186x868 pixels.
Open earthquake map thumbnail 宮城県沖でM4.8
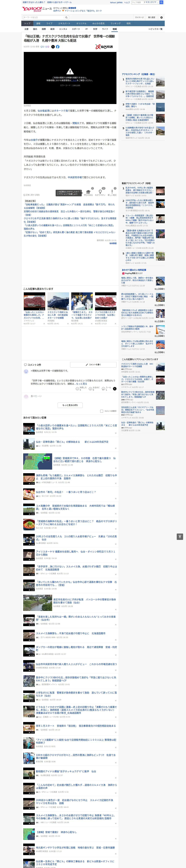coord(38,462)
